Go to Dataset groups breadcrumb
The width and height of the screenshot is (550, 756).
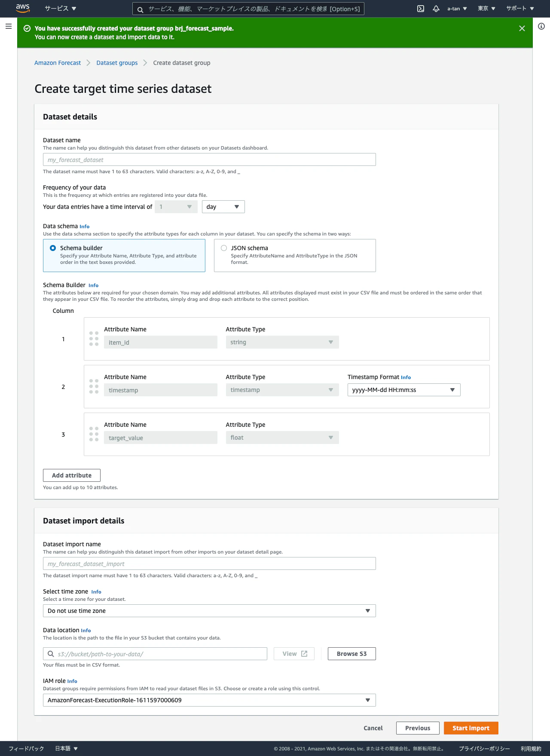pyautogui.click(x=117, y=63)
